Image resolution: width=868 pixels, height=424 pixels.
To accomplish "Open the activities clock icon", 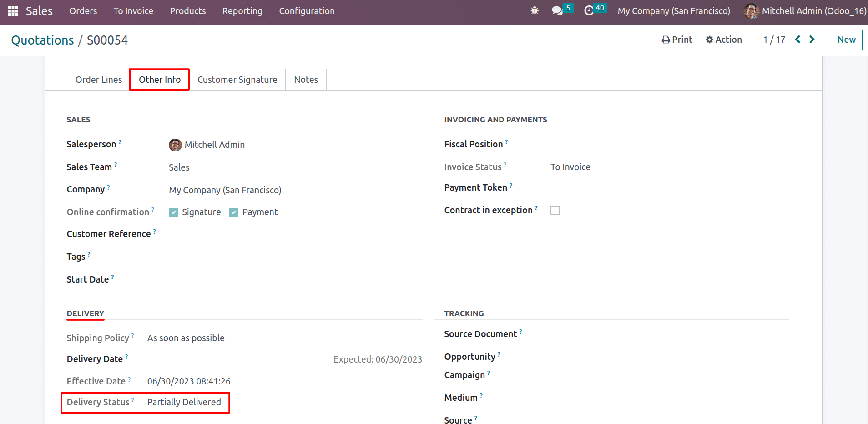I will (x=589, y=10).
